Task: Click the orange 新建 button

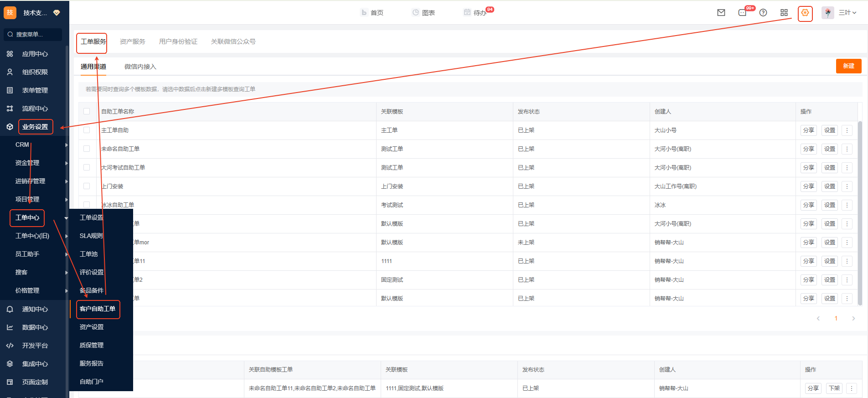Action: 848,66
